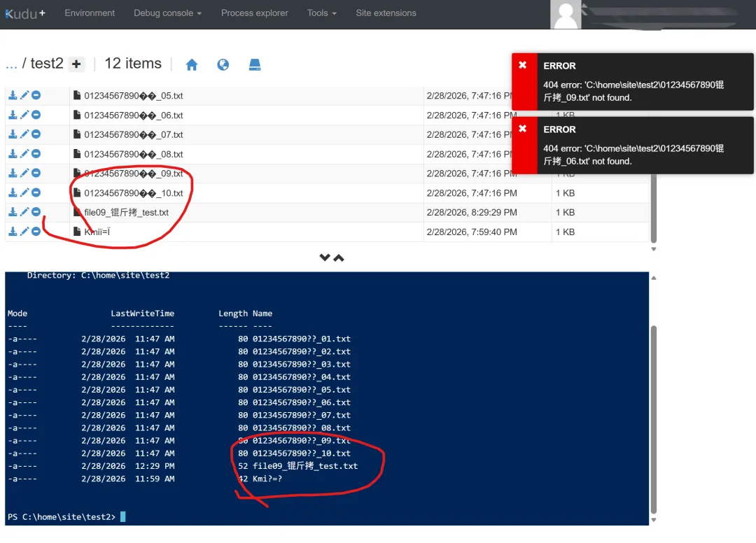Select the Directory path console line

click(x=99, y=275)
